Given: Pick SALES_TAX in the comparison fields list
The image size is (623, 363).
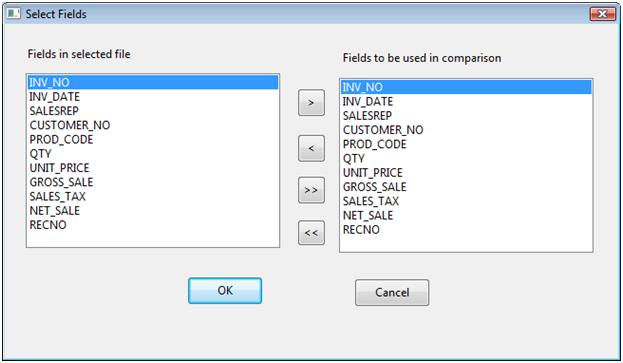Looking at the screenshot, I should click(x=466, y=201).
